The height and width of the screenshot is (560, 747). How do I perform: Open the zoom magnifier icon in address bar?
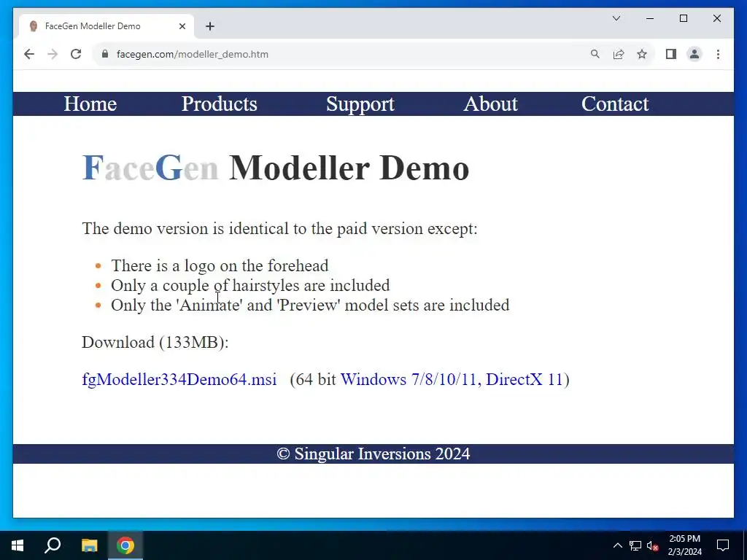point(595,54)
